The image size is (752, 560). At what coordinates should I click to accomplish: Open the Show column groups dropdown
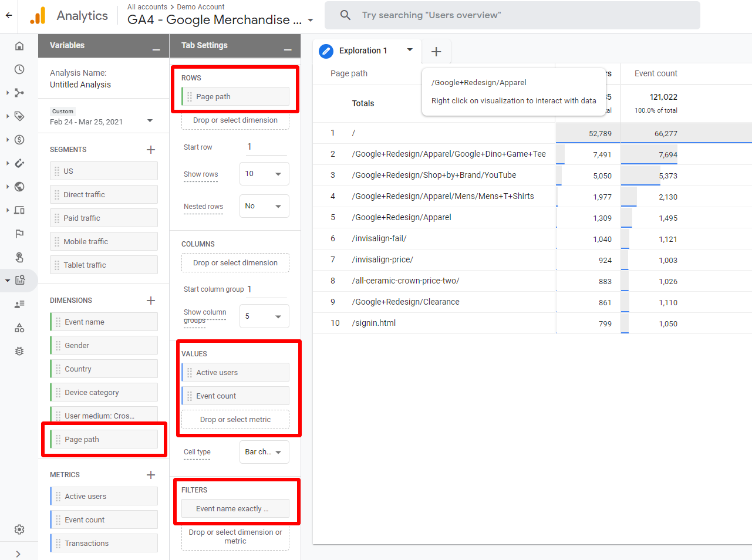[264, 316]
